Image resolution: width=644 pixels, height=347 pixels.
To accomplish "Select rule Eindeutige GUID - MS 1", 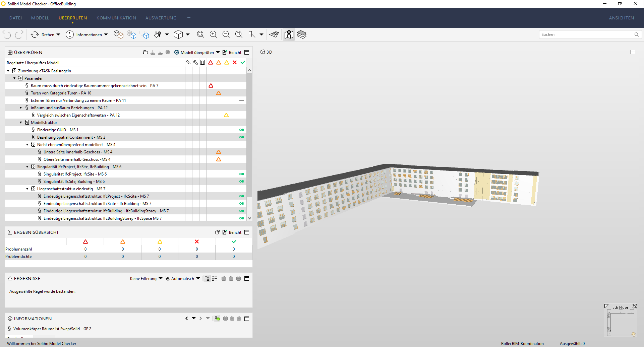I will tap(58, 130).
